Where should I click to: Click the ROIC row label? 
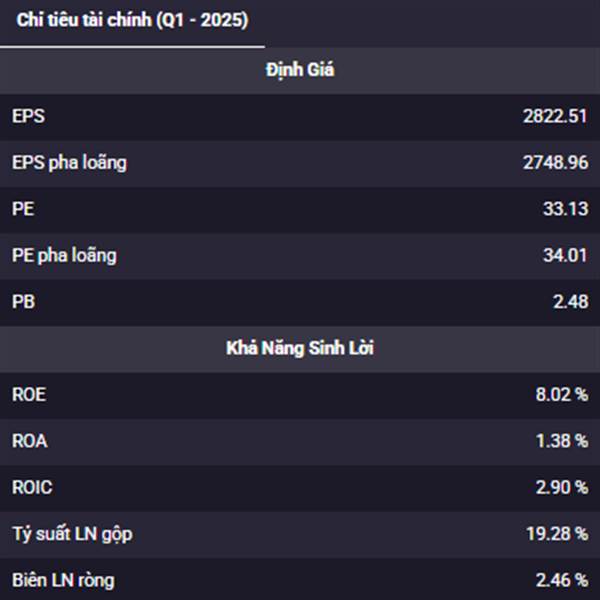point(32,488)
